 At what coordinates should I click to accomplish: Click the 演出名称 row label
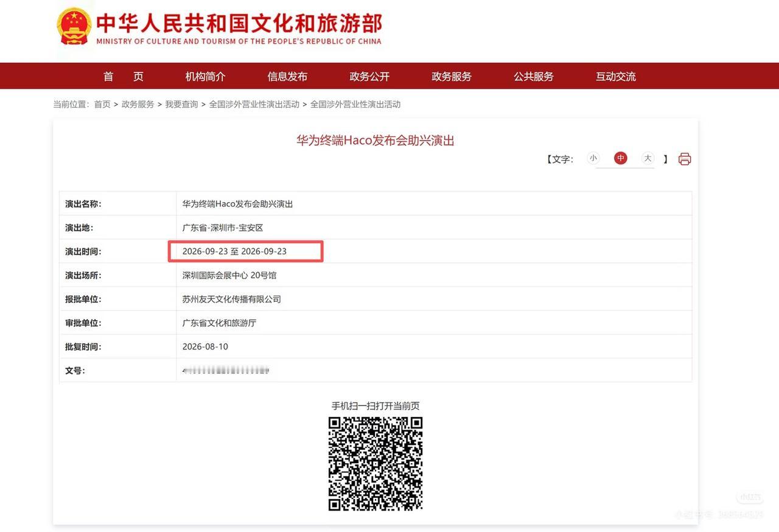(x=83, y=204)
